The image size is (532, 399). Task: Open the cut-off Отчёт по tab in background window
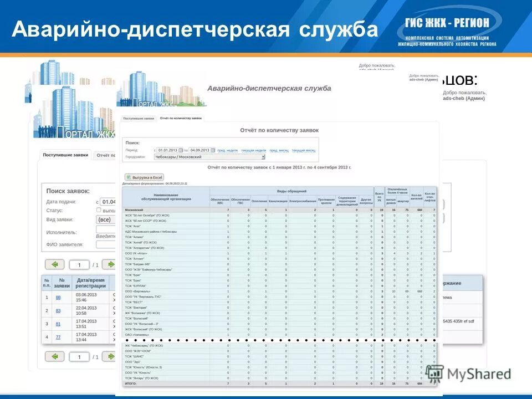click(105, 155)
